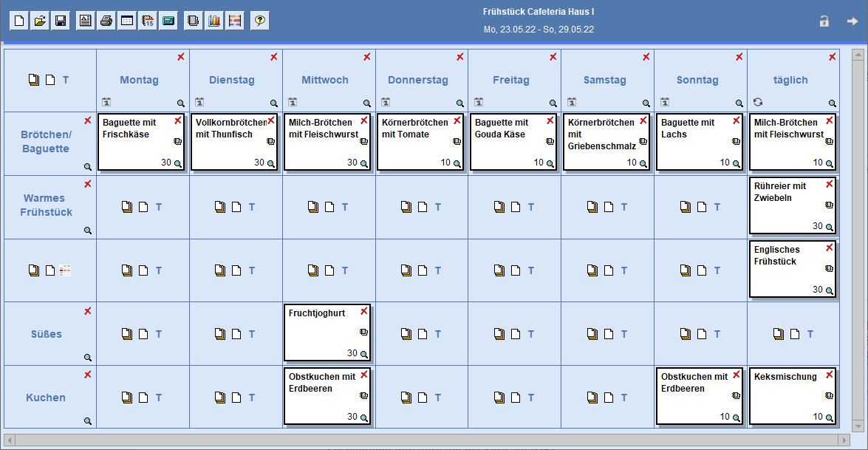The image size is (868, 450).
Task: Delete the Fruchtjoghurt card
Action: click(x=363, y=312)
